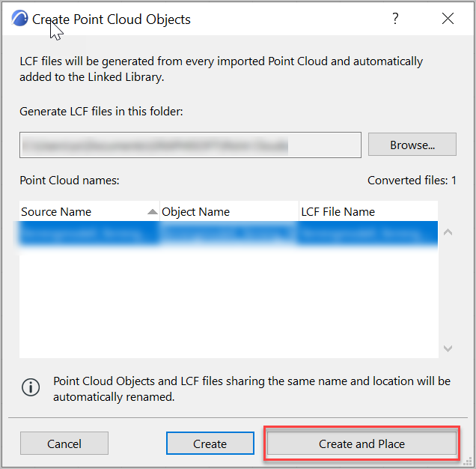
Task: Click the Create button
Action: [x=210, y=444]
